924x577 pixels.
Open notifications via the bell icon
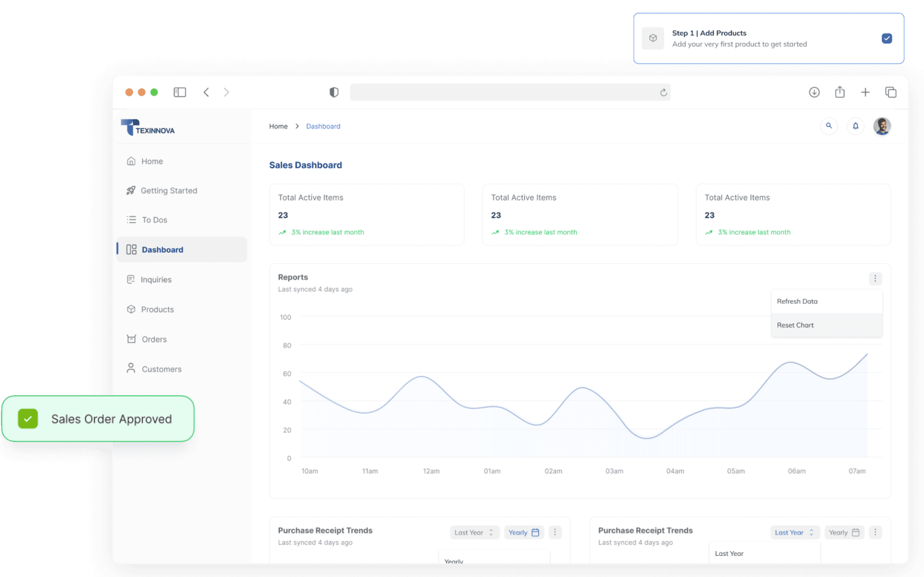(x=855, y=126)
